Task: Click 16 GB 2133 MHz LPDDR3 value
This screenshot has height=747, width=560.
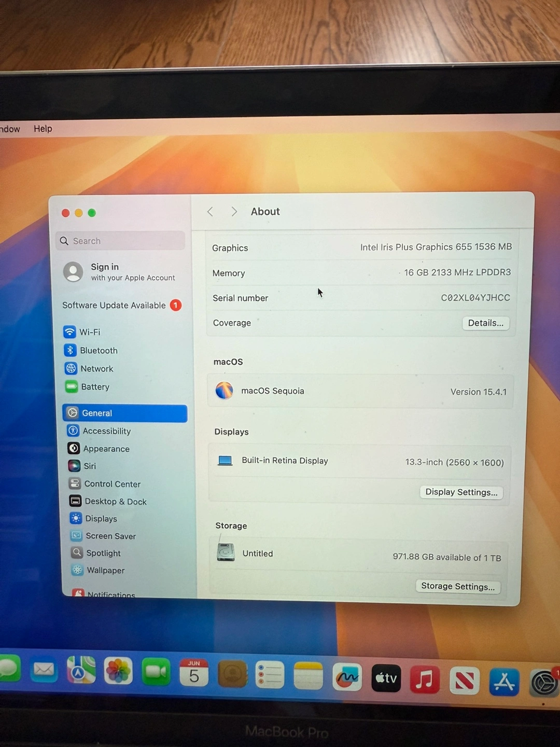Action: coord(457,272)
